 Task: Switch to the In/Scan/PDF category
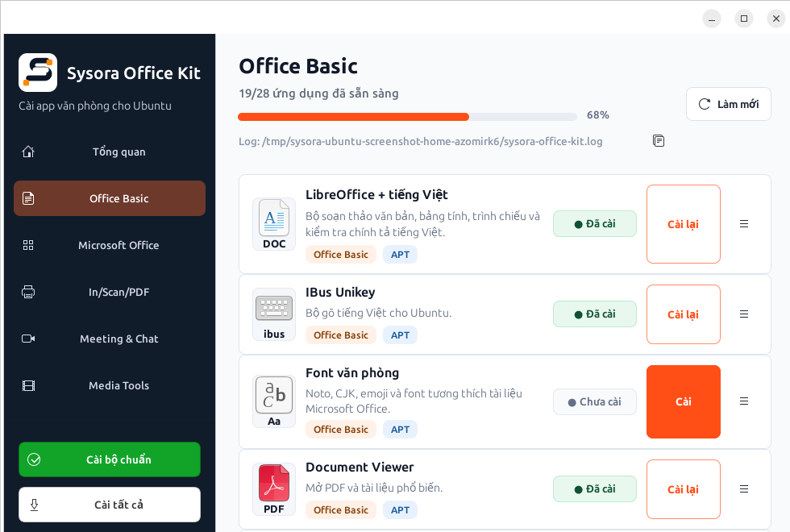pyautogui.click(x=110, y=292)
